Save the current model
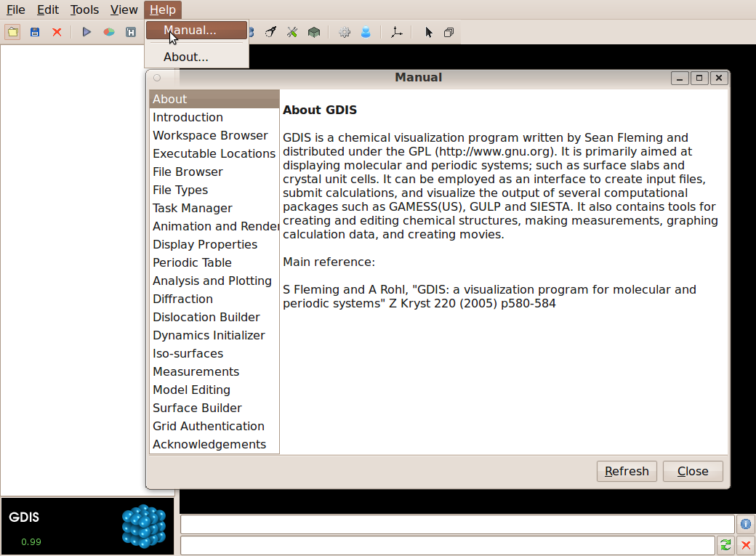Viewport: 756px width, 556px height. (x=34, y=31)
